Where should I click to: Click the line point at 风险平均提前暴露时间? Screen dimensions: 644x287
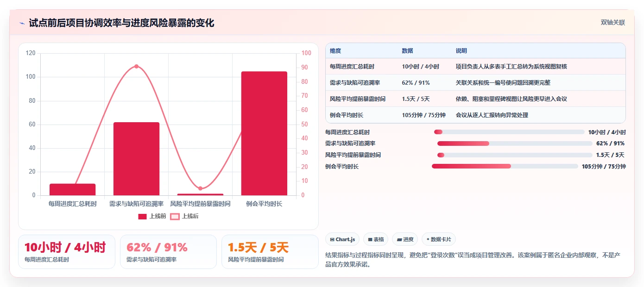tap(200, 188)
